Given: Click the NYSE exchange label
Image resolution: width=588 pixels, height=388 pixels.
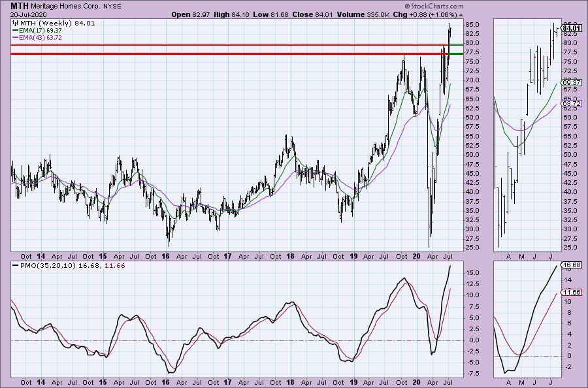Looking at the screenshot, I should tap(112, 7).
